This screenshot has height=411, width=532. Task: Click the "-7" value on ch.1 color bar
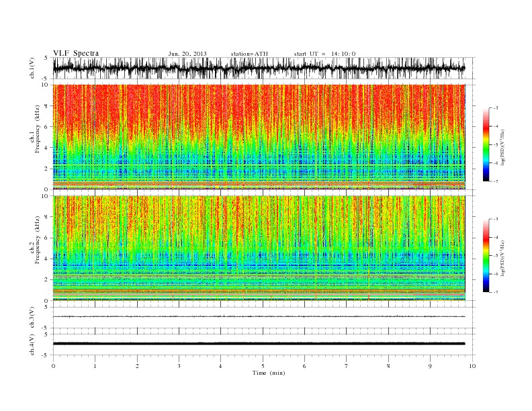coord(495,181)
